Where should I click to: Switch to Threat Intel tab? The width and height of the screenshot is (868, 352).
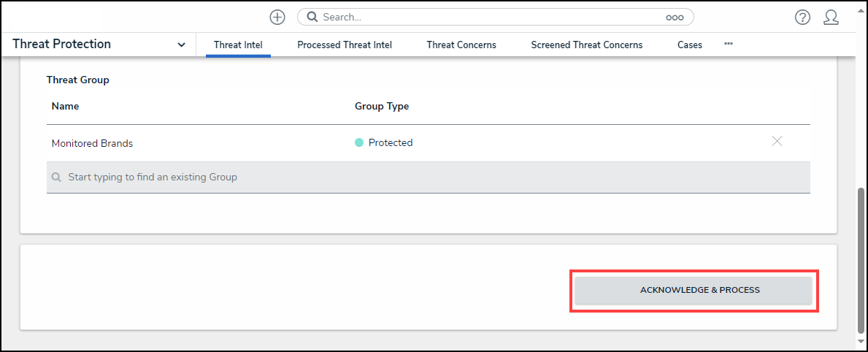(x=238, y=45)
